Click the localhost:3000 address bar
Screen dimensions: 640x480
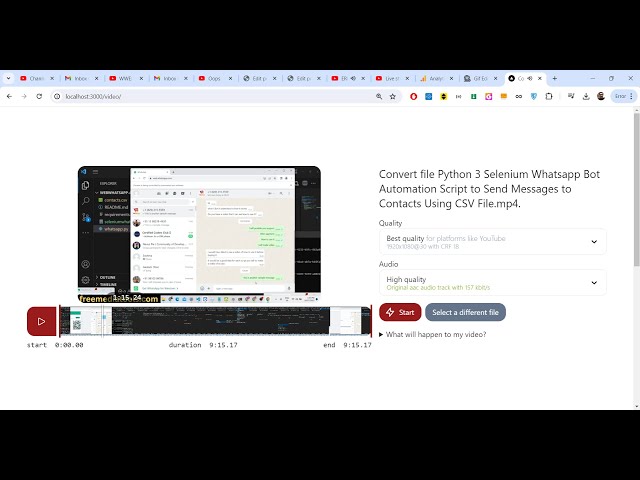coord(200,96)
